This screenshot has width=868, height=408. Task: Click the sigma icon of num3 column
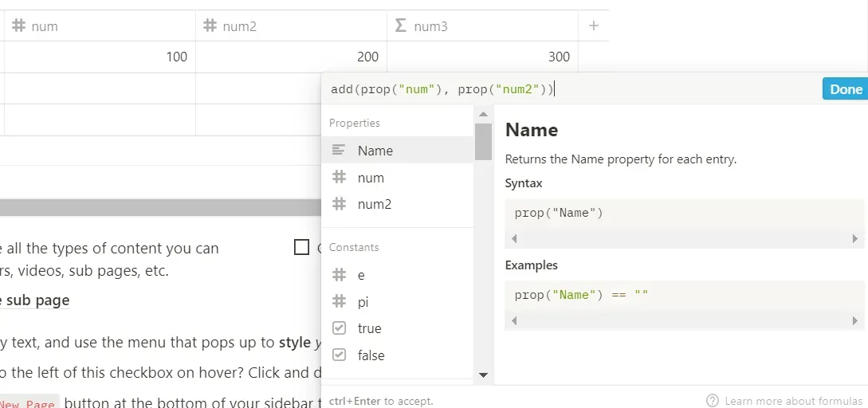pos(401,26)
